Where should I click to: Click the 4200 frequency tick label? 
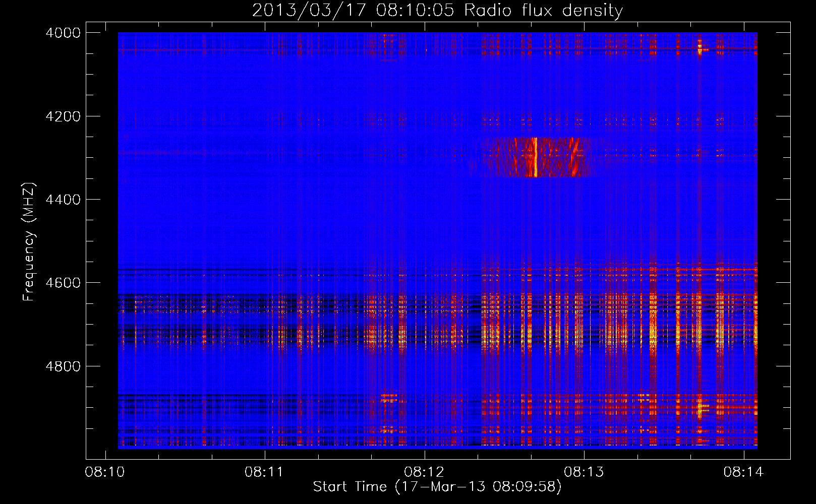pos(63,116)
